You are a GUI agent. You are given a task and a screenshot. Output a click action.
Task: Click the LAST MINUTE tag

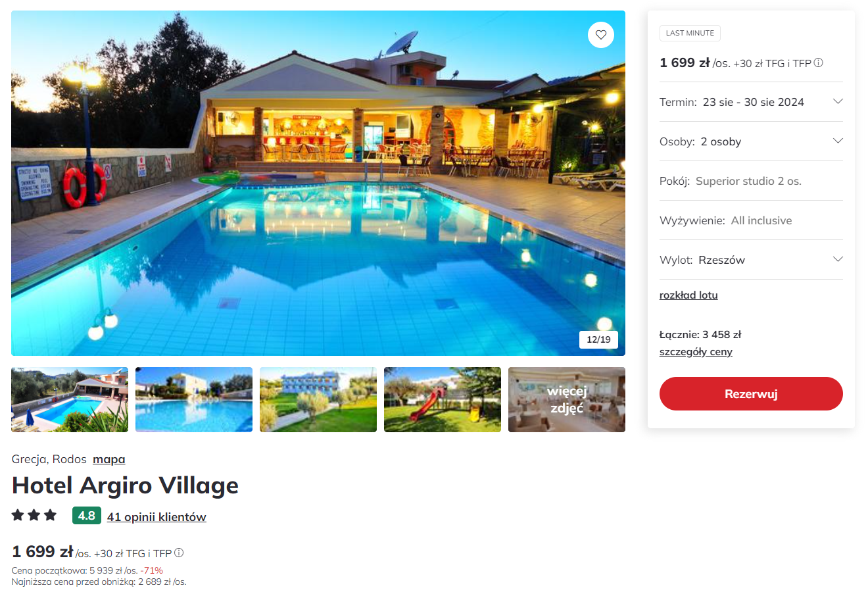pyautogui.click(x=690, y=33)
